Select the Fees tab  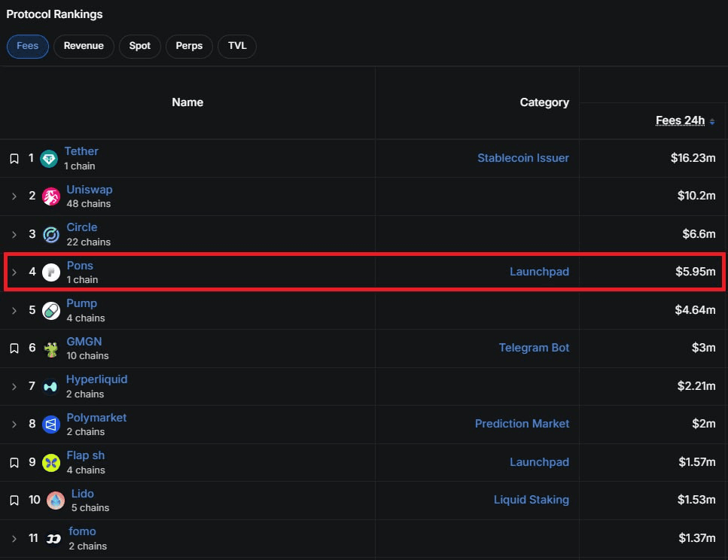pos(27,46)
